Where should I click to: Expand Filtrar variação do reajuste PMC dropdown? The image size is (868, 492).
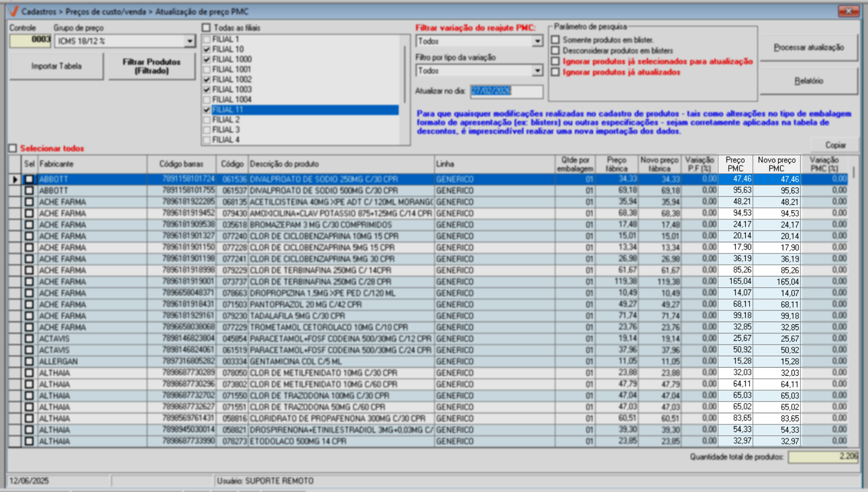537,41
